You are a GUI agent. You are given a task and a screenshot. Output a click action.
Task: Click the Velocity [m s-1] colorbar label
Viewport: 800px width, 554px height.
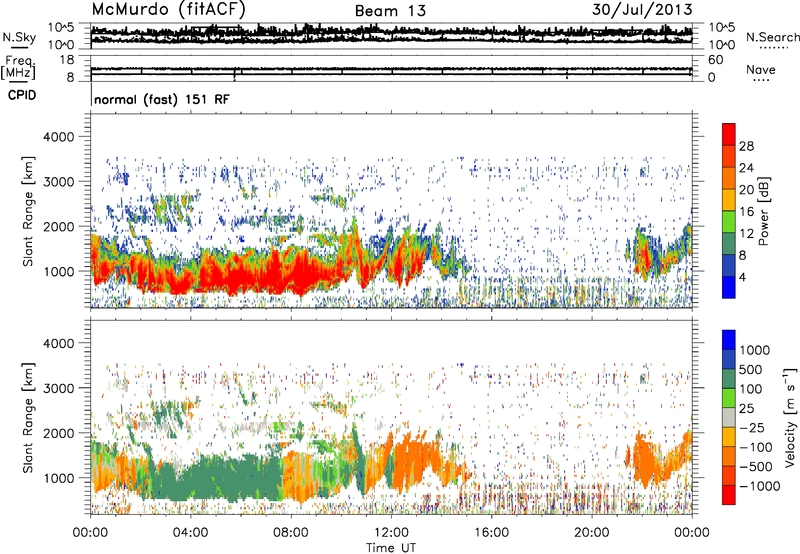click(x=790, y=417)
